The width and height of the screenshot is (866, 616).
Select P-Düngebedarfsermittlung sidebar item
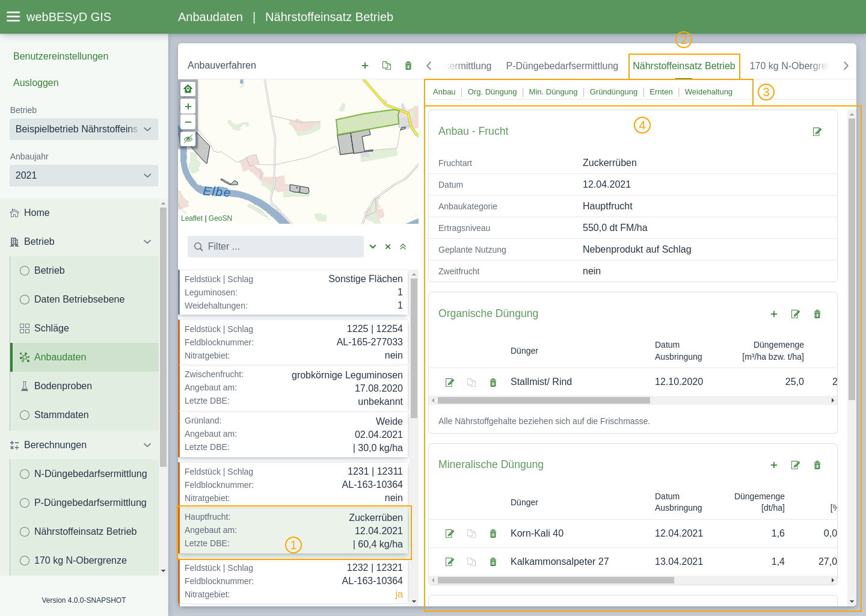pos(85,503)
